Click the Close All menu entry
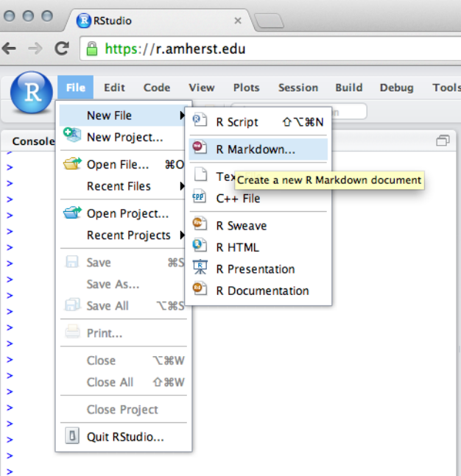 123,382
